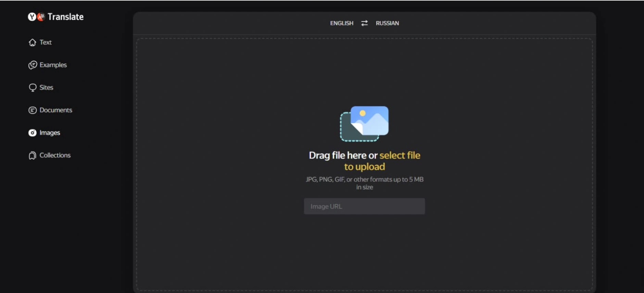Click the Translate wordmark text
644x293 pixels.
pyautogui.click(x=65, y=16)
